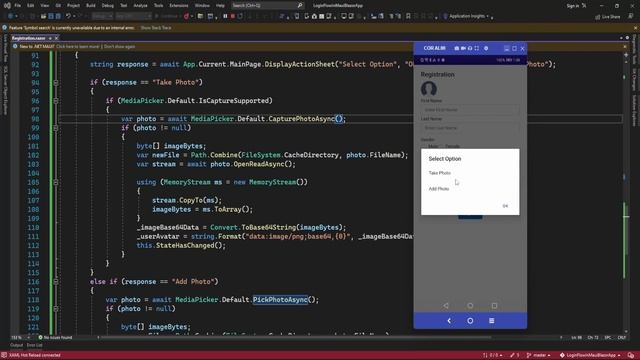Click the 'Click here to learn more' link
The height and width of the screenshot is (360, 640).
click(78, 47)
